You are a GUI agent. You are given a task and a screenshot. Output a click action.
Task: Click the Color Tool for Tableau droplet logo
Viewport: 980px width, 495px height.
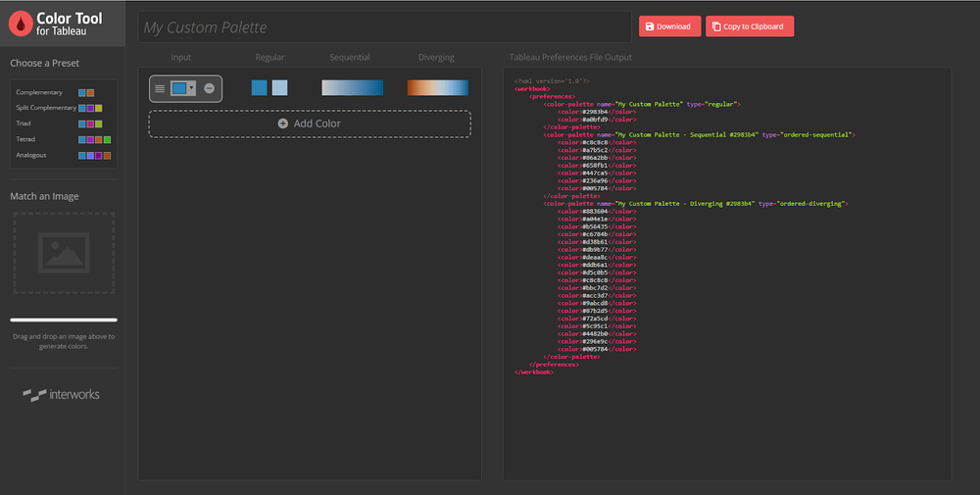tap(21, 24)
